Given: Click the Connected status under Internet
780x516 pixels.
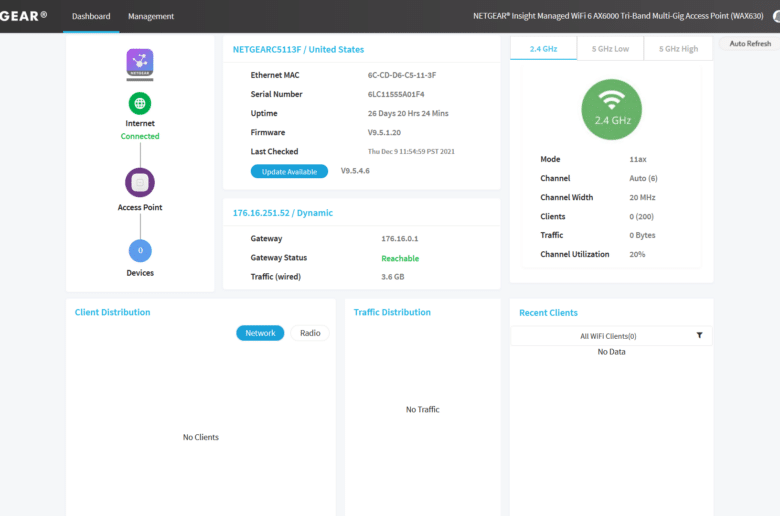Looking at the screenshot, I should click(140, 136).
